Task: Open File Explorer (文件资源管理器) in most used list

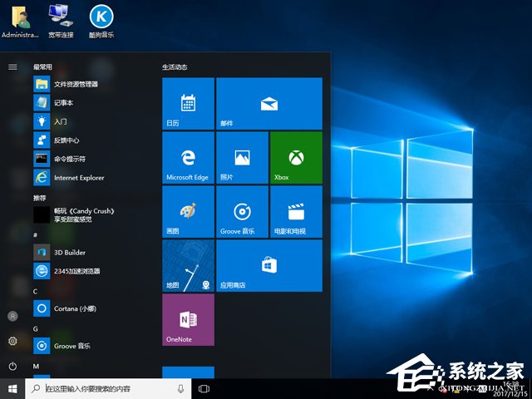Action: (x=66, y=84)
